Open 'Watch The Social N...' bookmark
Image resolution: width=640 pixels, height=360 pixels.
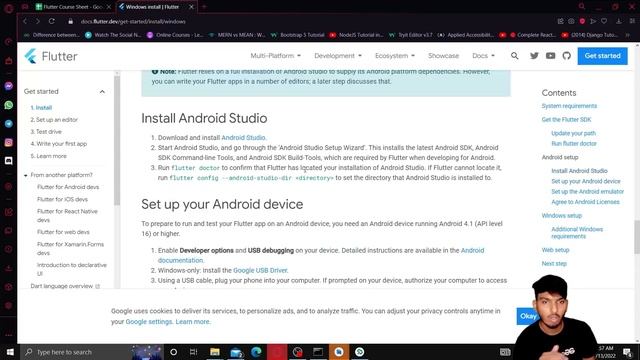113,35
